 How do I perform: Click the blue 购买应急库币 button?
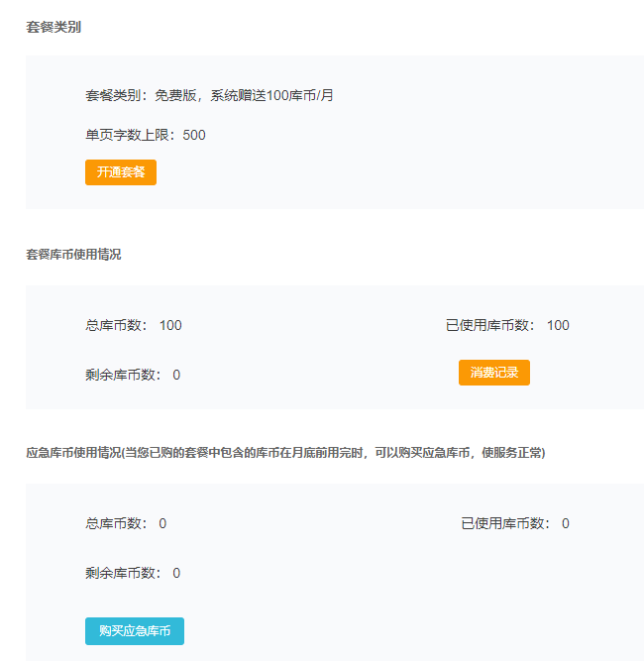coord(135,630)
